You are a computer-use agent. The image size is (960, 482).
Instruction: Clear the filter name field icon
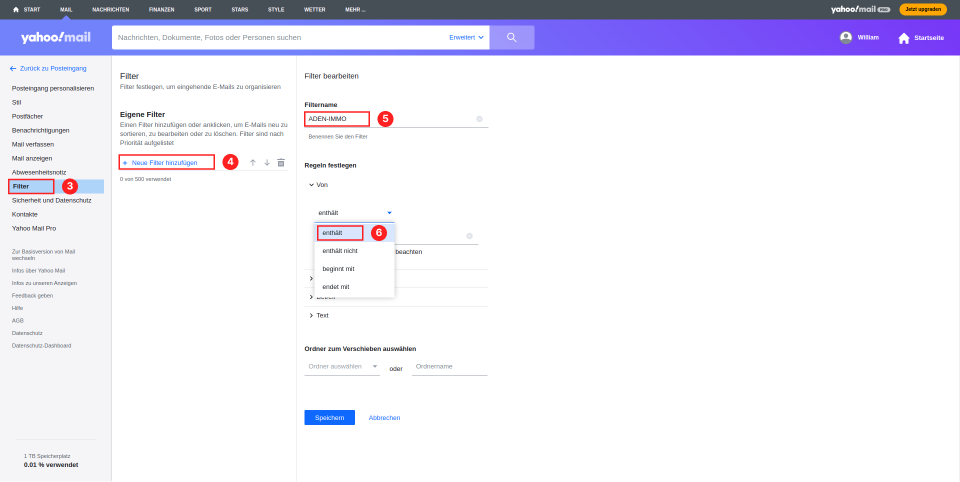(x=479, y=119)
